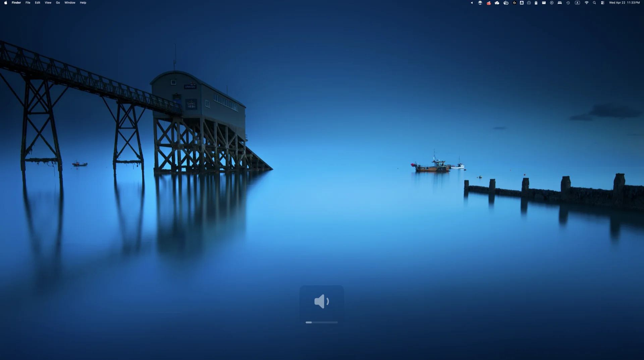
Task: Open the Time Machine clock icon
Action: pyautogui.click(x=568, y=3)
